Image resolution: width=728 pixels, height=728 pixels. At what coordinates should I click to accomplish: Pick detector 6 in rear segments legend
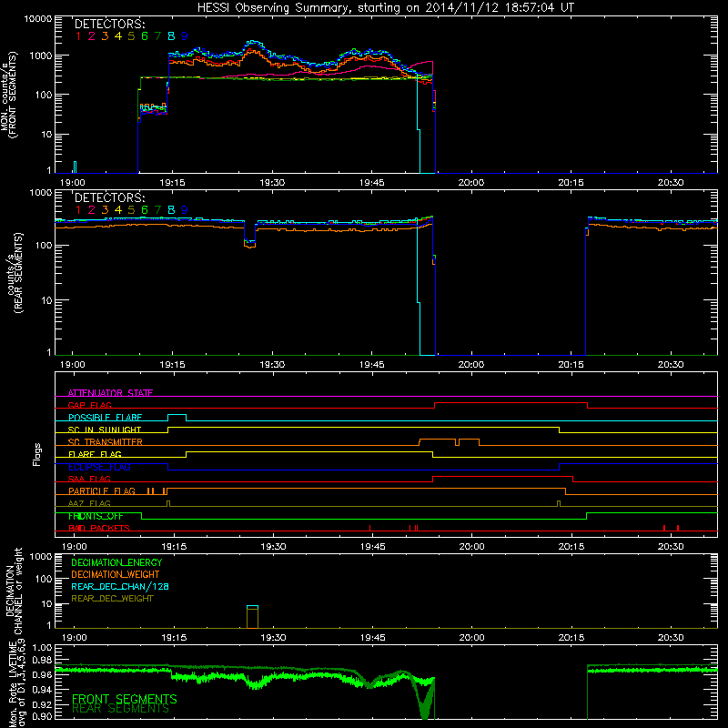point(145,210)
